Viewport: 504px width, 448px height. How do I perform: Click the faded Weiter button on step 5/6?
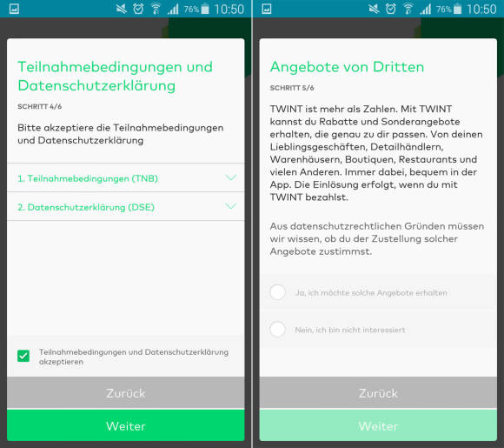pyautogui.click(x=378, y=425)
